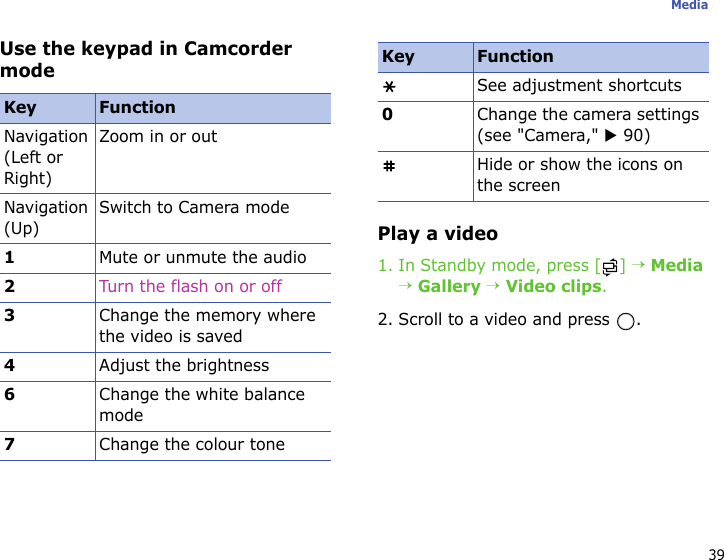This screenshot has height=560, width=724.
Task: Click the Gallery link text
Action: pos(449,287)
